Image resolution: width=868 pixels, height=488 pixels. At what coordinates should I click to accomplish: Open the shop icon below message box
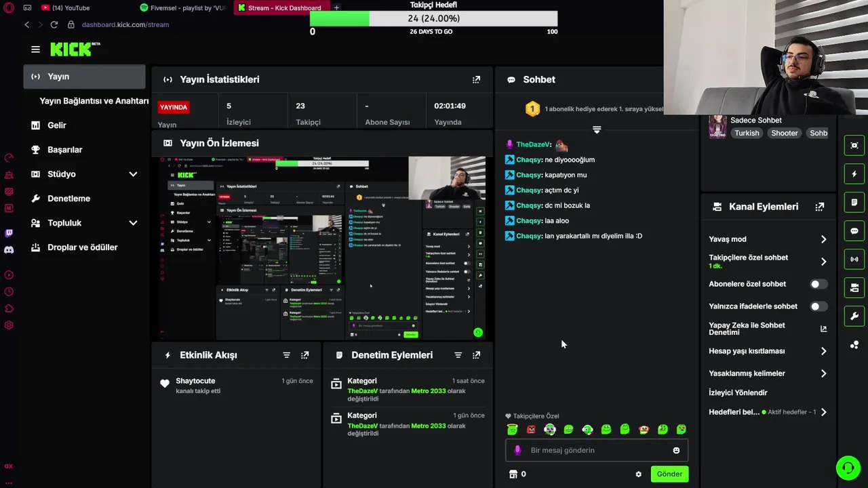pyautogui.click(x=513, y=474)
